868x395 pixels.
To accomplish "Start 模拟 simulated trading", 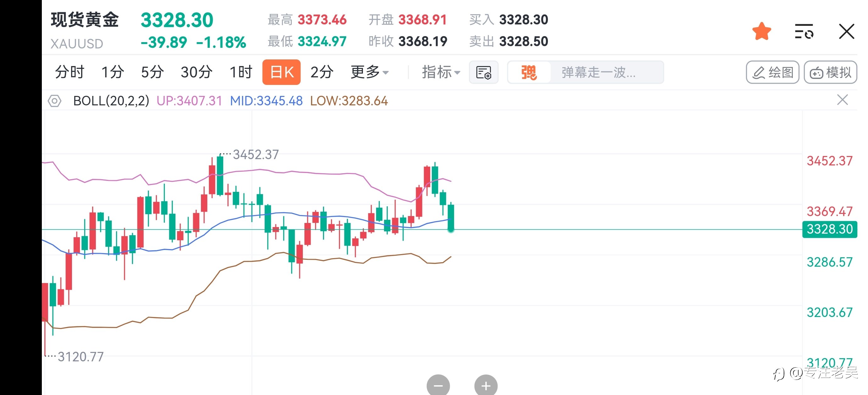I will tap(830, 72).
